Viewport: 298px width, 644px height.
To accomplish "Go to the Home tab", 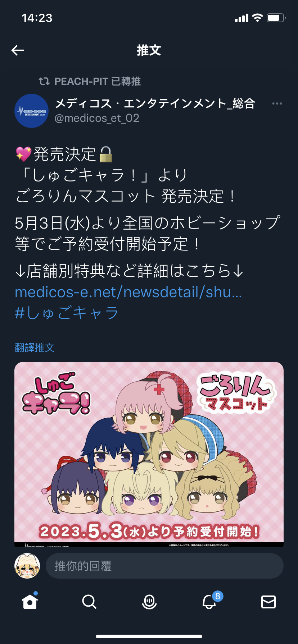I will point(30,601).
